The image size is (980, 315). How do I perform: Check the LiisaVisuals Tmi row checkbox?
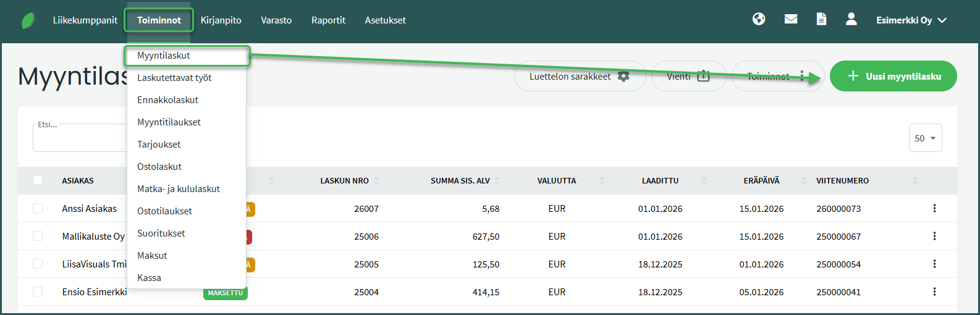click(x=38, y=264)
